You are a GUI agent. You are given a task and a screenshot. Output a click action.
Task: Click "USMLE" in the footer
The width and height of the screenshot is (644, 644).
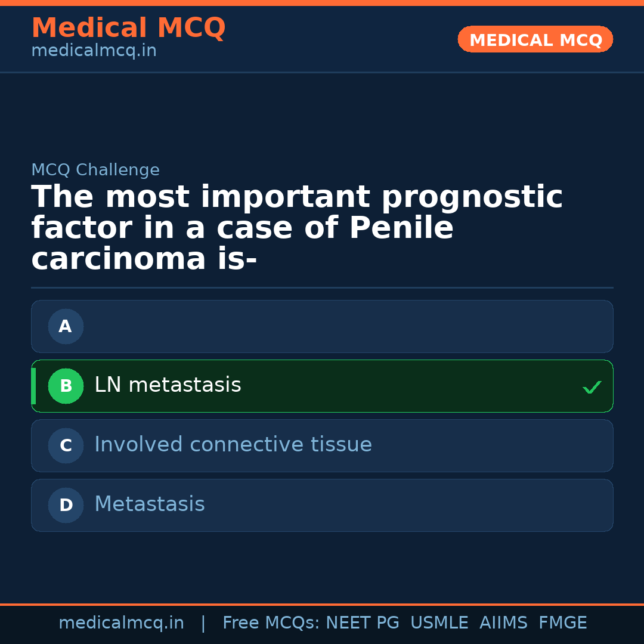[x=439, y=623]
